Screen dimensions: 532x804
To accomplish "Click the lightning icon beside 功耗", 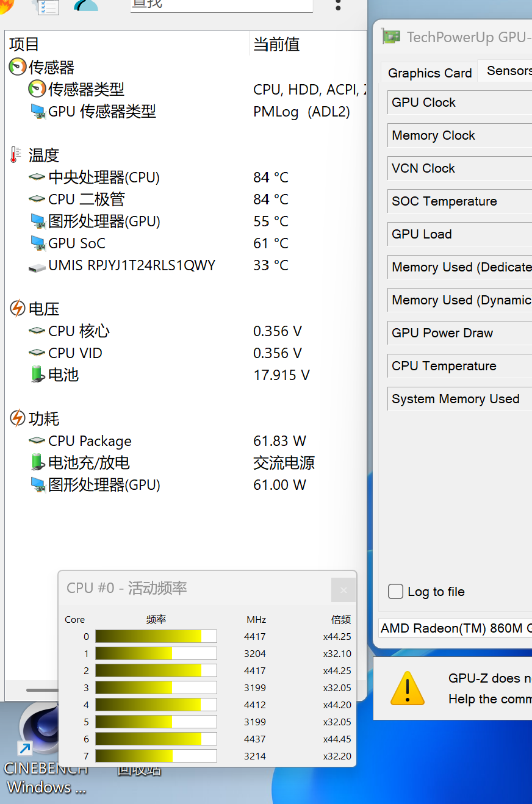I will point(18,418).
